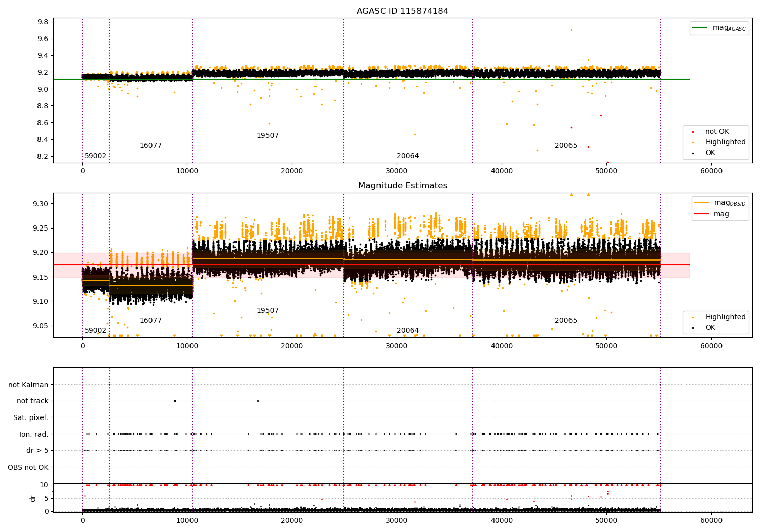
Task: Click the orange outlier point near 9.7 in top plot
Action: pos(571,30)
